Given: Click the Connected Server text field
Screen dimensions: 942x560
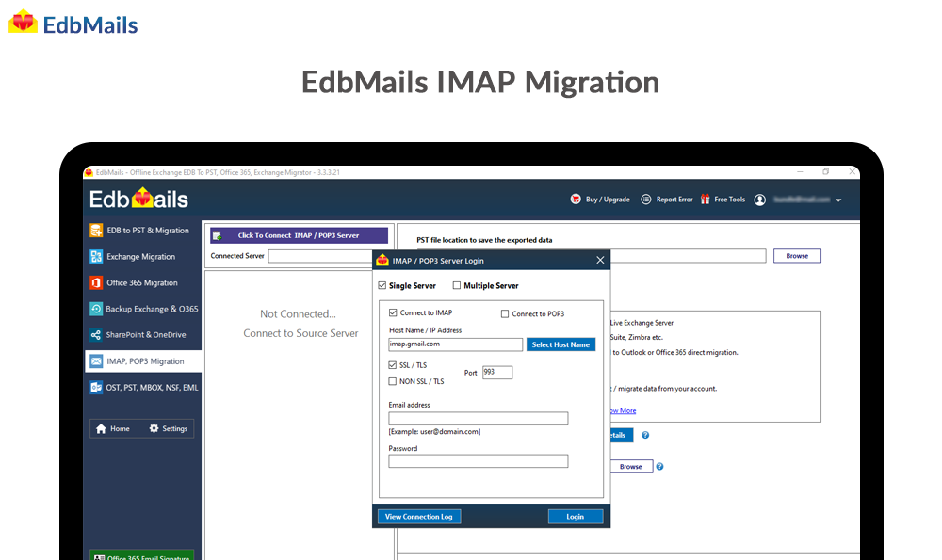Looking at the screenshot, I should click(x=320, y=256).
